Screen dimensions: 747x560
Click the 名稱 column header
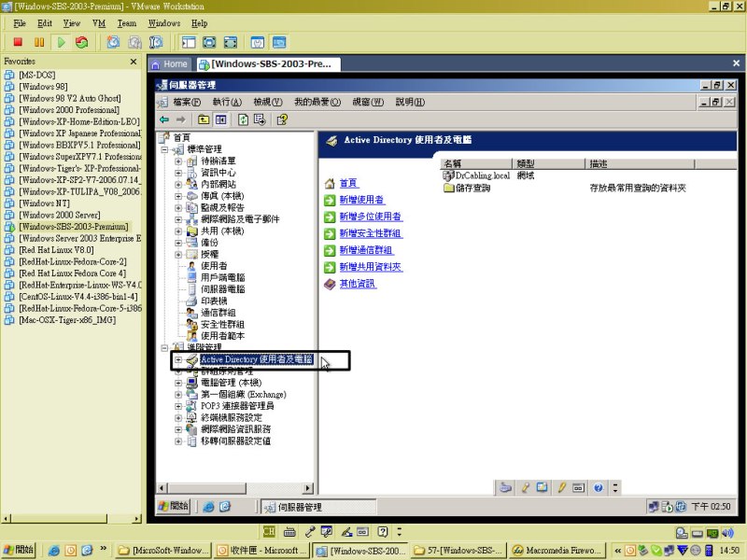(476, 164)
